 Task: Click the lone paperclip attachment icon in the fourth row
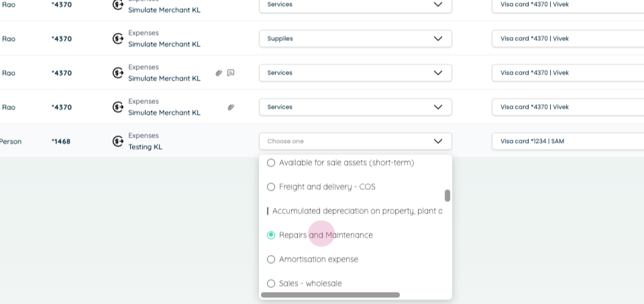231,107
